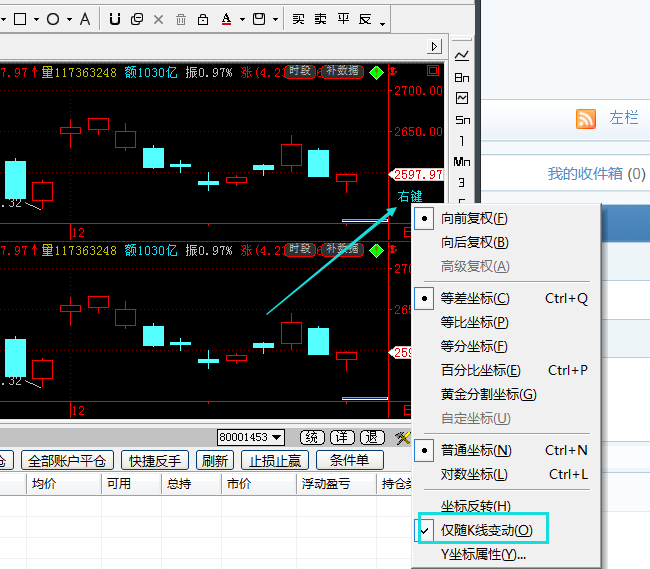
Task: Click the 买 (buy) toolbar button
Action: click(x=298, y=19)
